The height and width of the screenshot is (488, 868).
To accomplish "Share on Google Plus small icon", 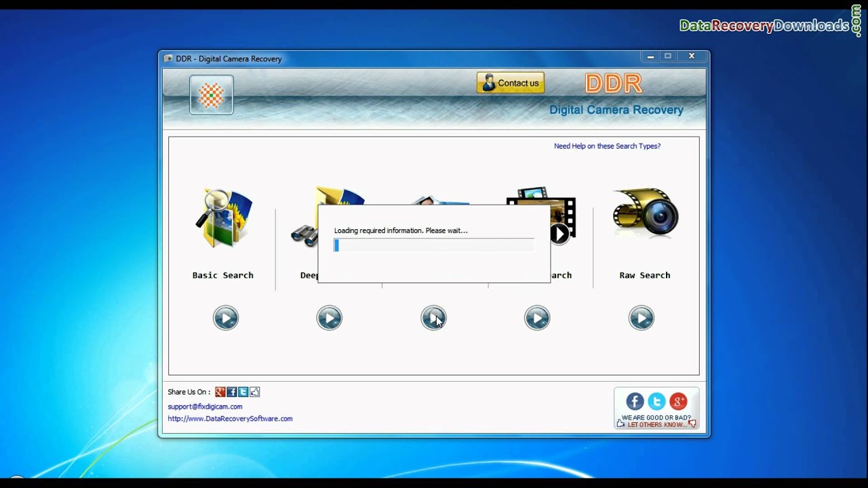I will [x=220, y=392].
